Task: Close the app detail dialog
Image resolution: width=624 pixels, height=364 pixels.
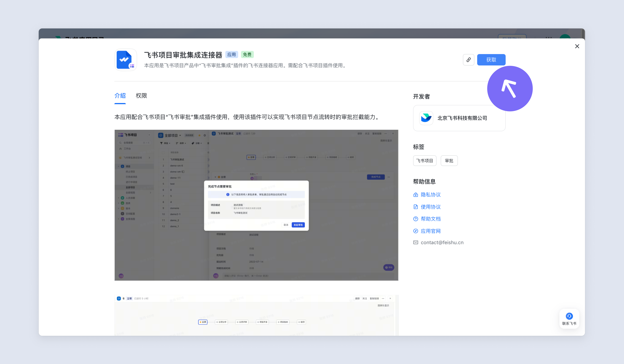Action: [x=577, y=46]
